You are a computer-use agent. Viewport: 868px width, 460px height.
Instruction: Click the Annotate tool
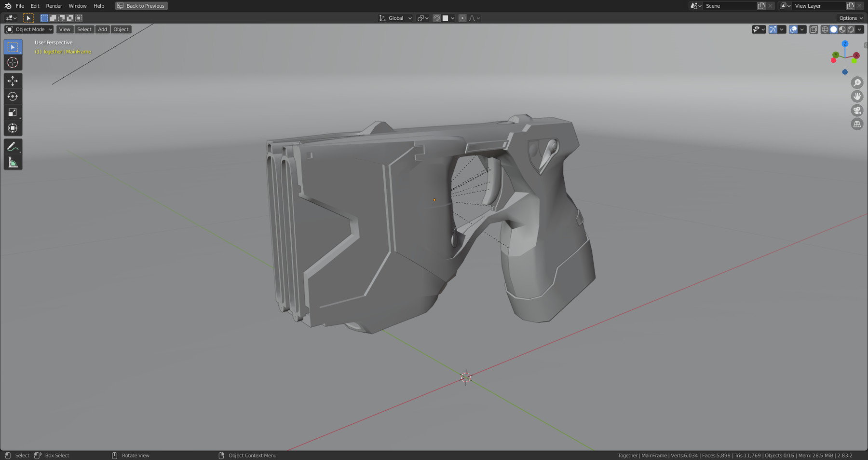[13, 146]
